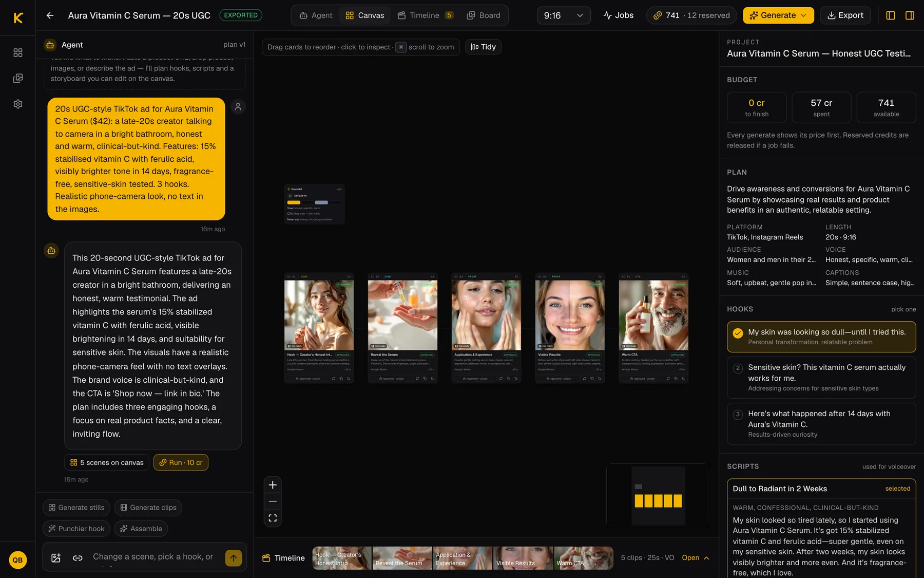The height and width of the screenshot is (578, 924).
Task: Select hook "Here's what happened after 14 days"
Action: click(x=821, y=424)
